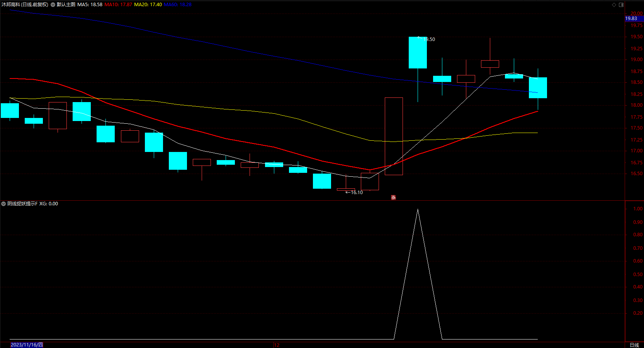Click the 沐邦高科 (日线.前复权) stock title
The height and width of the screenshot is (348, 644).
(25, 5)
